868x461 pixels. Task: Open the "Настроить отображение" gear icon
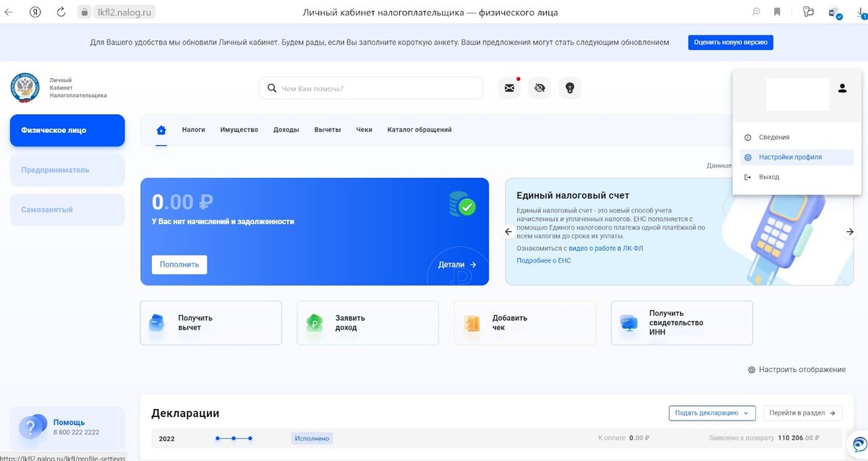point(751,369)
